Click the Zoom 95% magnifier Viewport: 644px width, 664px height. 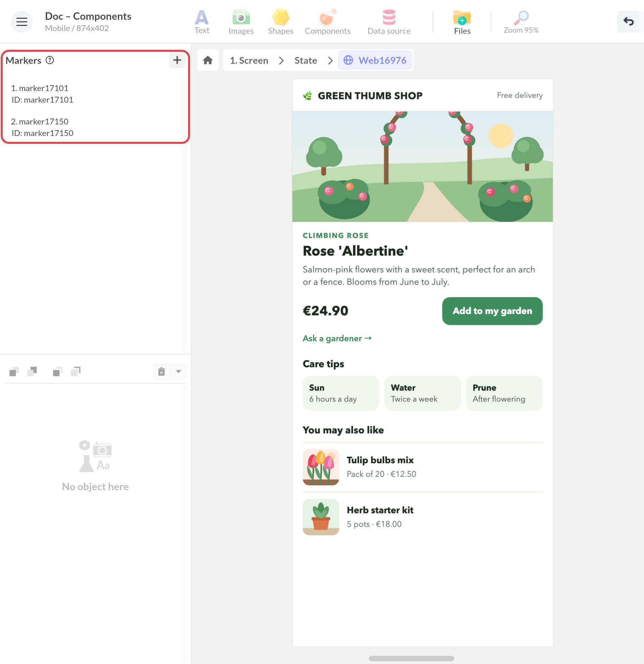pos(521,22)
